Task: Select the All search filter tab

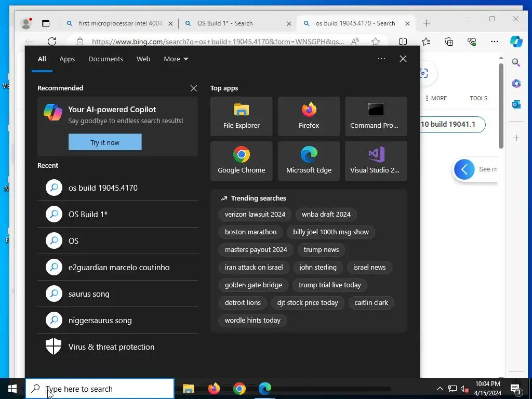Action: click(x=42, y=59)
